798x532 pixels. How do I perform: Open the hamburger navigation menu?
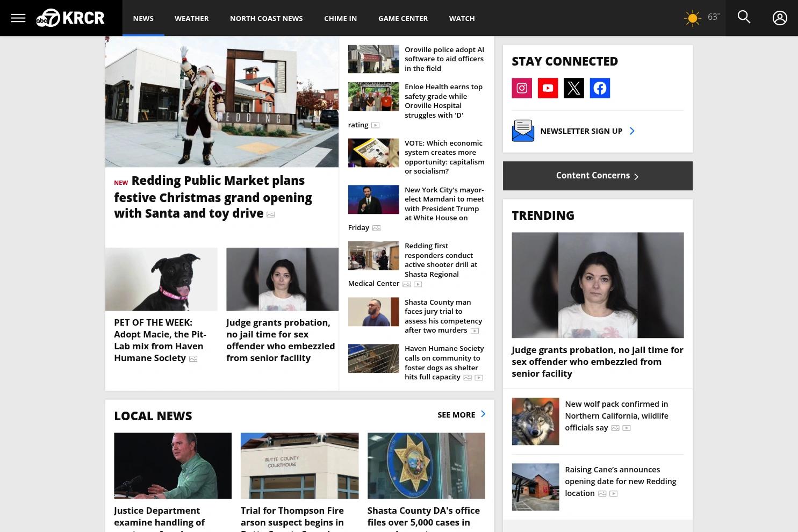click(18, 18)
